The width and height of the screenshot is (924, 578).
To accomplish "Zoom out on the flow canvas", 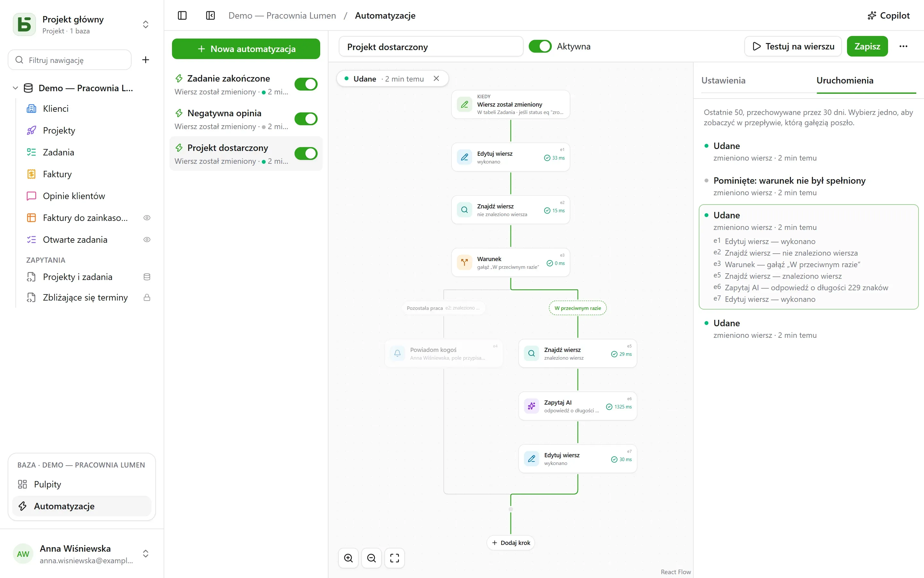I will click(372, 558).
